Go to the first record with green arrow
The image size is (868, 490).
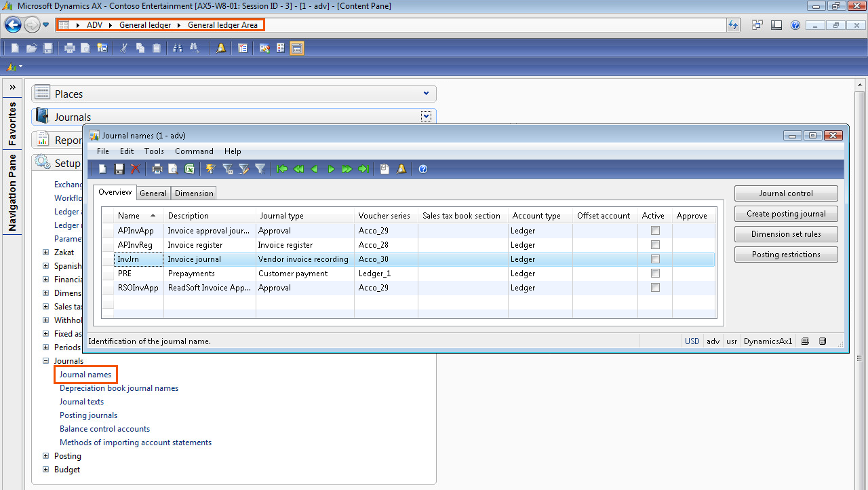pos(282,169)
